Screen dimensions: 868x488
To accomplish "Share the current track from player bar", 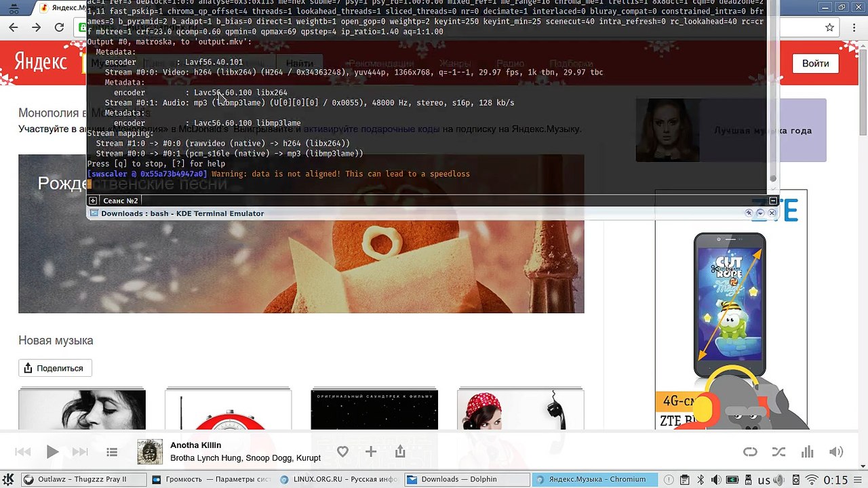I will pos(400,451).
